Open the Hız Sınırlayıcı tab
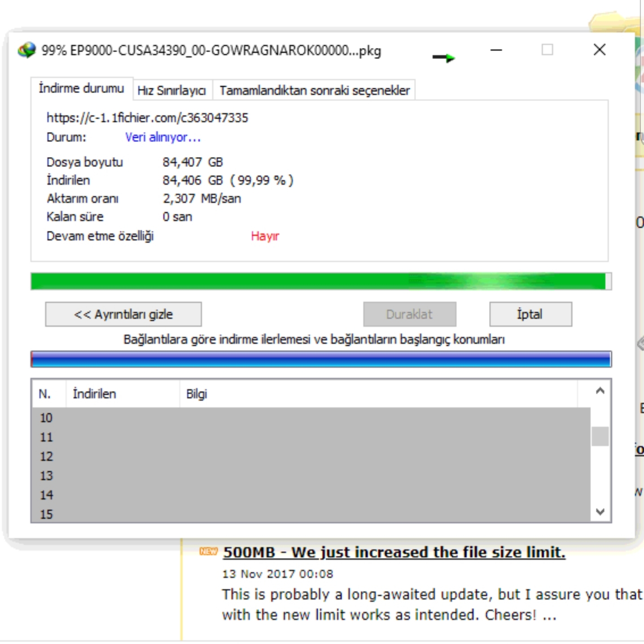This screenshot has height=644, width=644. tap(171, 91)
